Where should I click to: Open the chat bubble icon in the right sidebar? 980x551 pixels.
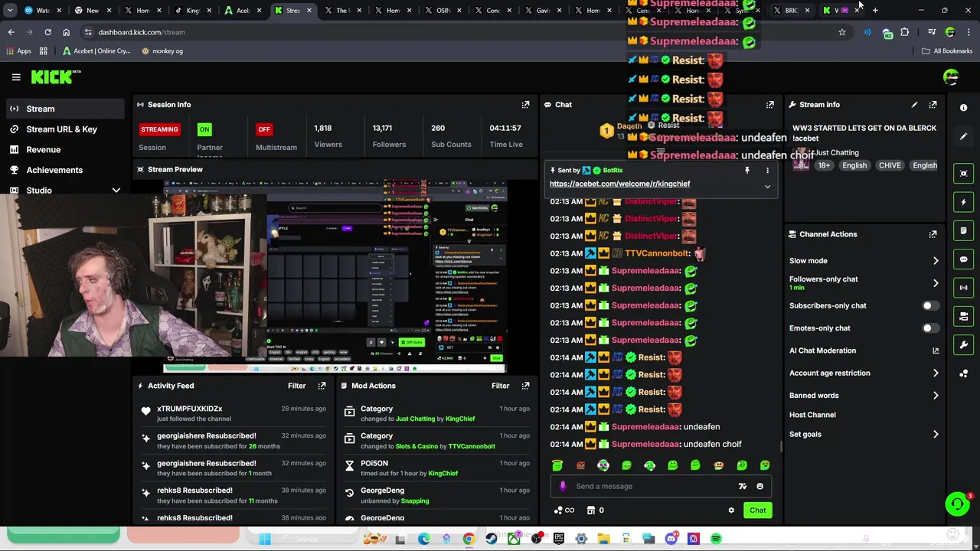click(x=964, y=259)
